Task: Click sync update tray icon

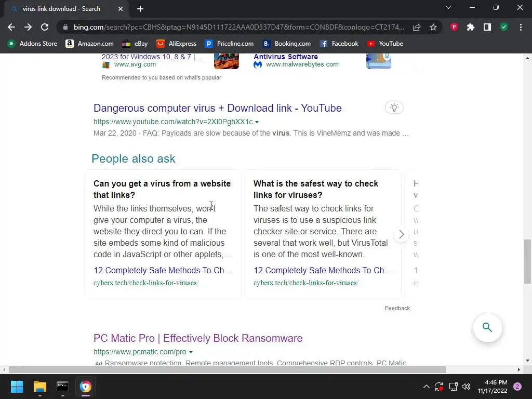Action: click(x=439, y=387)
